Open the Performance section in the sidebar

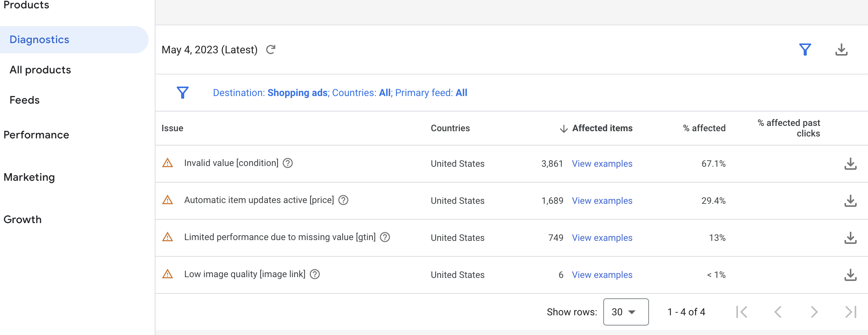pos(36,135)
